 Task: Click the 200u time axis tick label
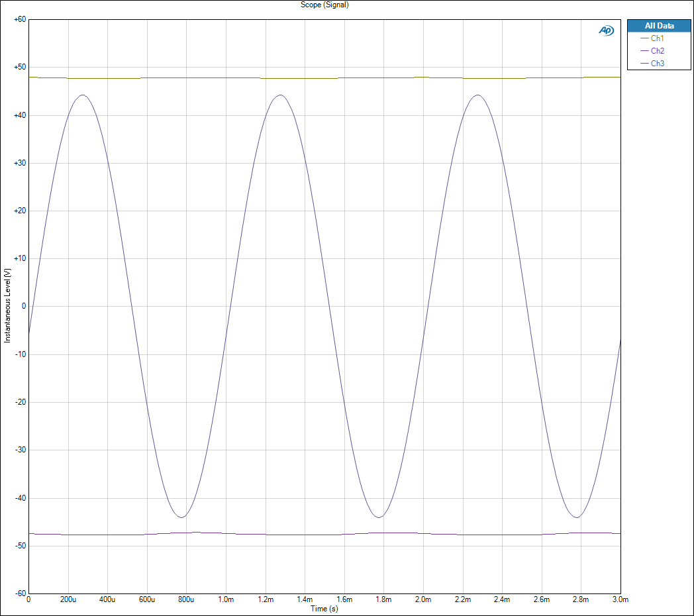tap(68, 599)
